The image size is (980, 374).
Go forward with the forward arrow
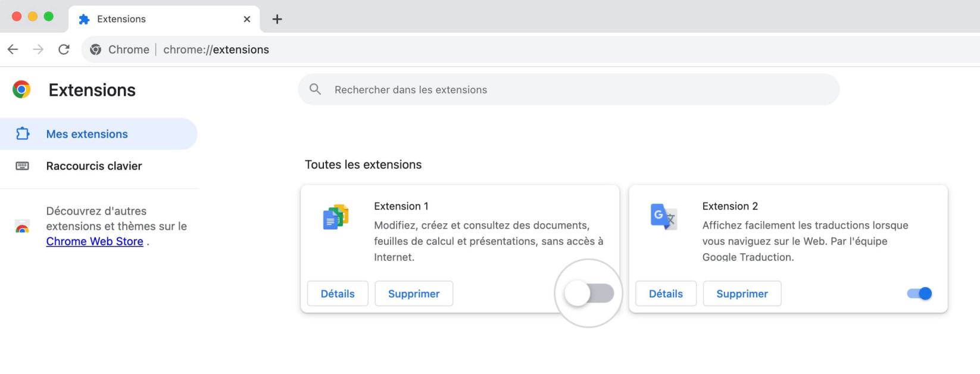point(38,49)
